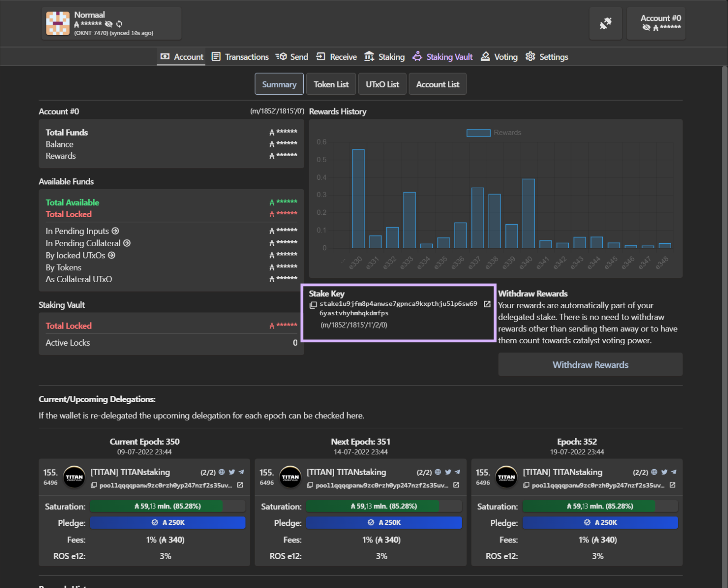This screenshot has width=728, height=588.
Task: Click the e337 bar in Rewards History
Action: tap(477, 218)
